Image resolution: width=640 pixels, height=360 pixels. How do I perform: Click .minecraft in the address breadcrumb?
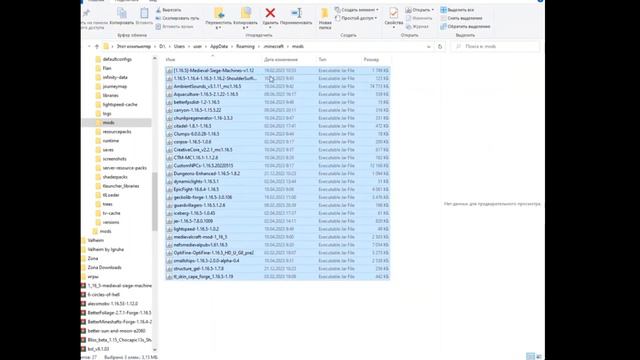tap(273, 47)
